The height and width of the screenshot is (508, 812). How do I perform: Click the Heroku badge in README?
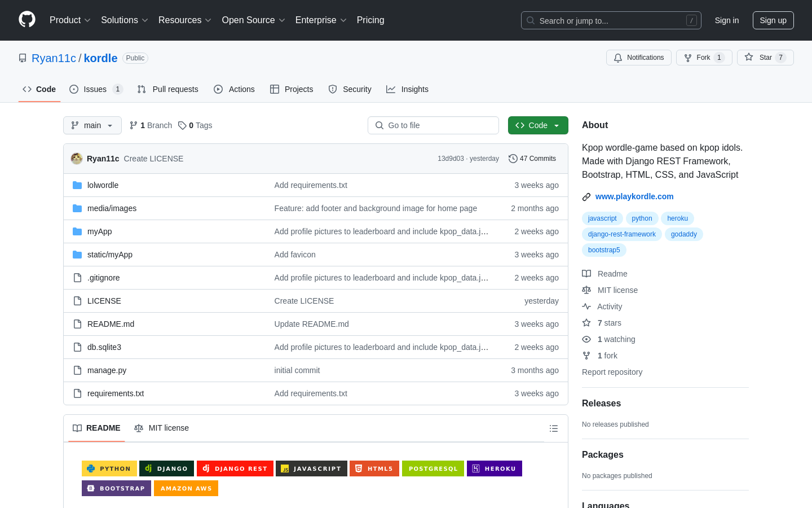495,468
